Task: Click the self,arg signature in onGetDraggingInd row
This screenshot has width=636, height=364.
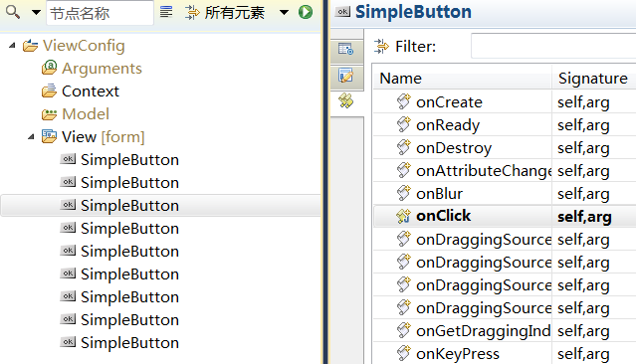Action: coord(583,331)
